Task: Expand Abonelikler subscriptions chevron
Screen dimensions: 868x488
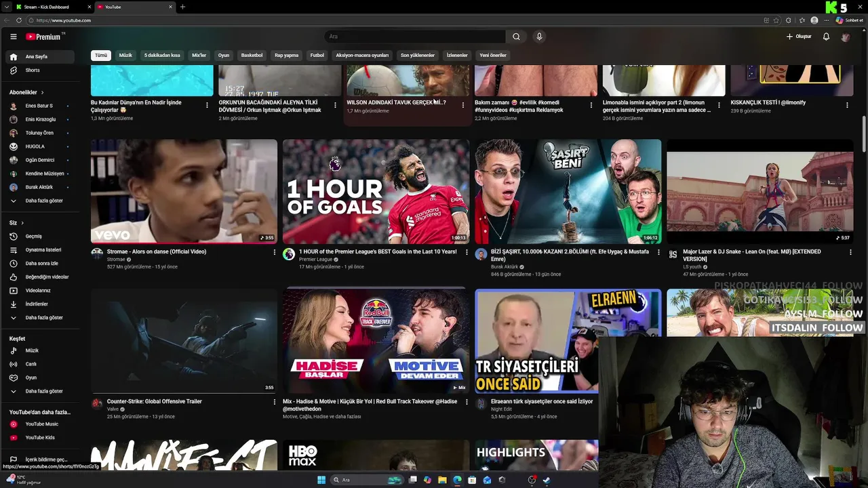Action: [42, 92]
